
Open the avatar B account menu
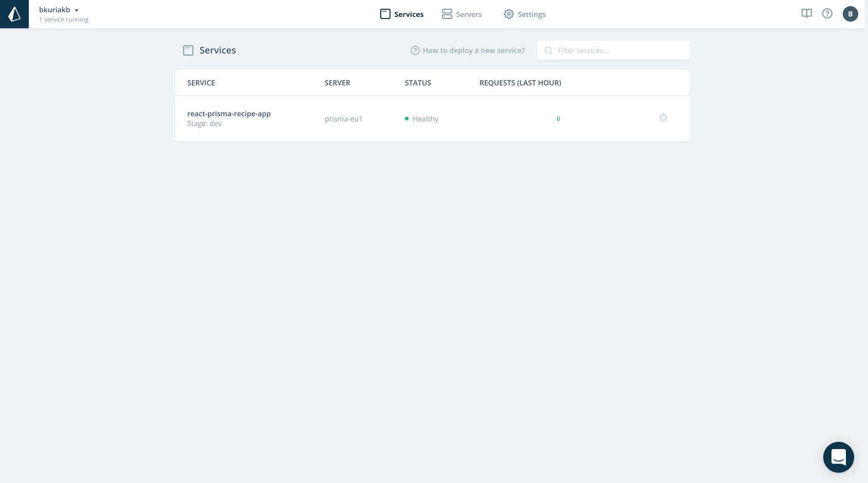coord(850,14)
